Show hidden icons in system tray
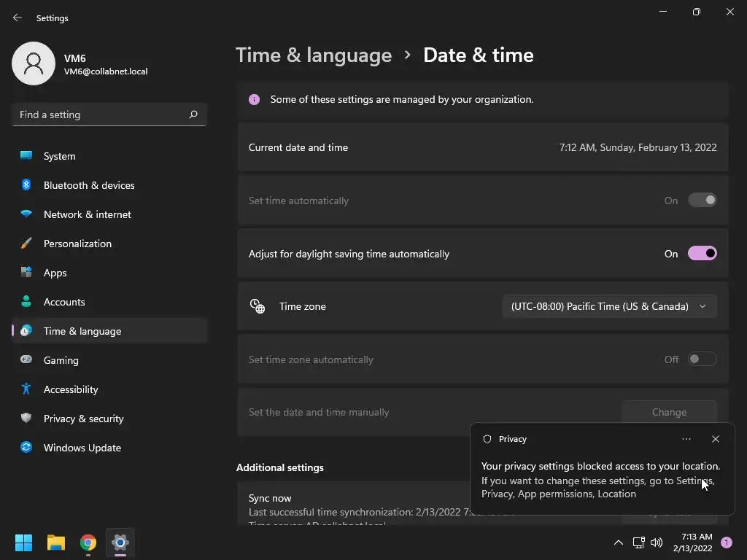 pyautogui.click(x=618, y=542)
